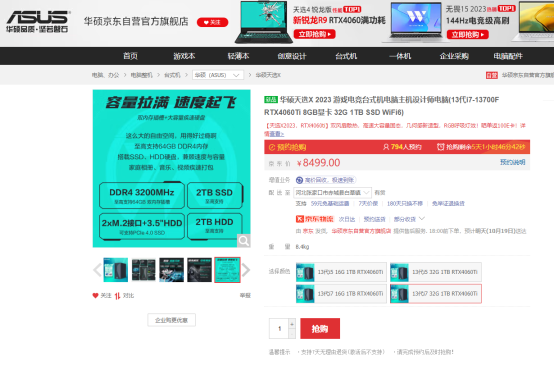The image size is (554, 365).
Task: Click the 对比 compare arrows icon
Action: click(x=117, y=295)
